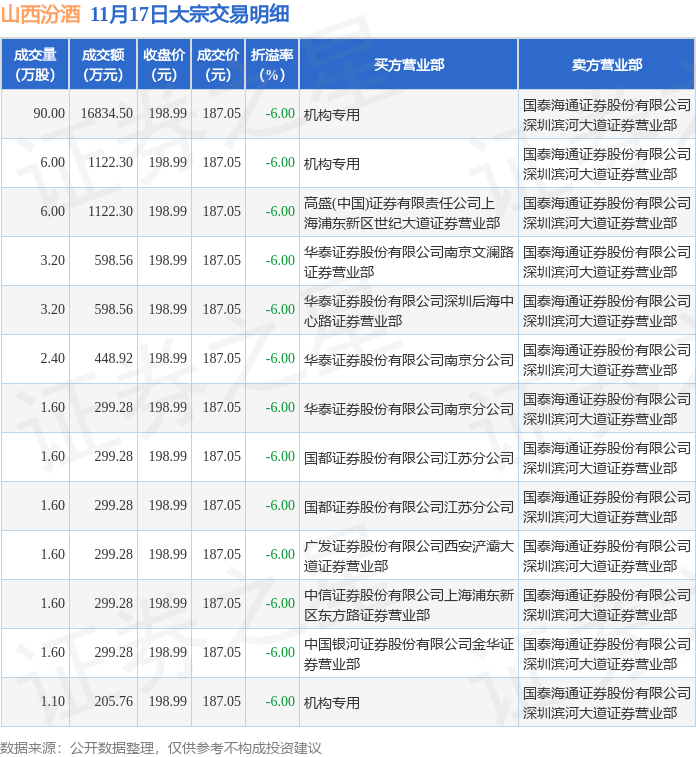Image resolution: width=696 pixels, height=757 pixels.
Task: Click buyer 华泰证券股份有限公司南京文澜路证券营业部
Action: [409, 262]
